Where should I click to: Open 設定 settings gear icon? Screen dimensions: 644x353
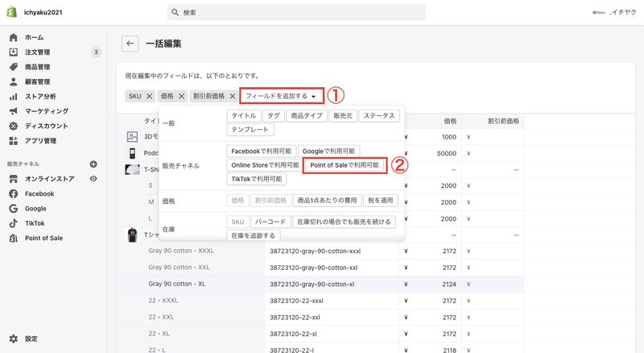click(x=14, y=338)
